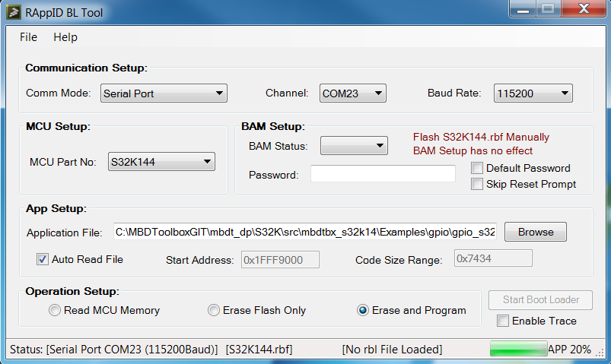Uncheck the Auto Read File checkbox

[43, 259]
